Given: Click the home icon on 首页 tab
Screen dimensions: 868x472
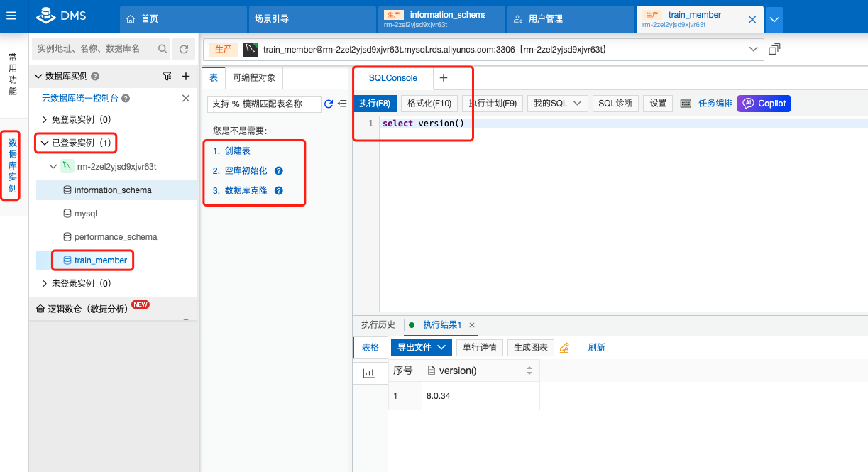Looking at the screenshot, I should coord(131,19).
